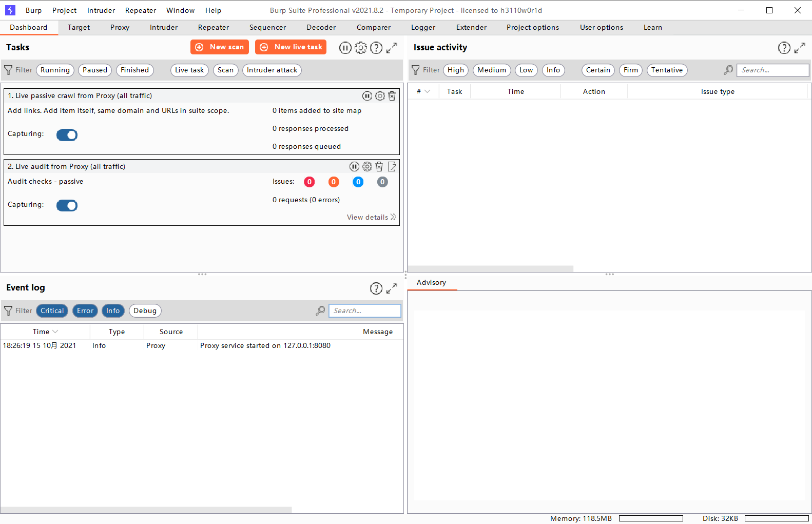The image size is (812, 524).
Task: Click the Disk usage bar
Action: (x=777, y=518)
